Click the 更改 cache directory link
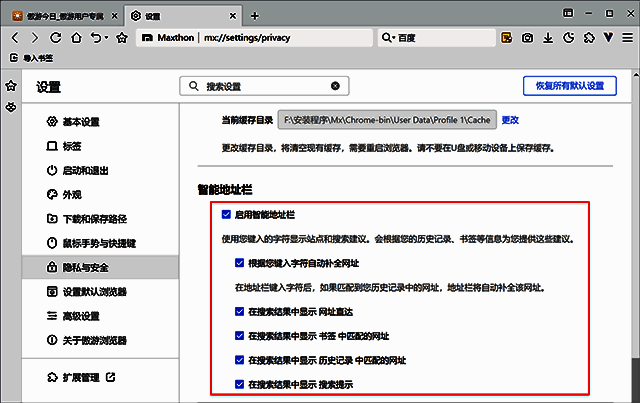 (510, 120)
